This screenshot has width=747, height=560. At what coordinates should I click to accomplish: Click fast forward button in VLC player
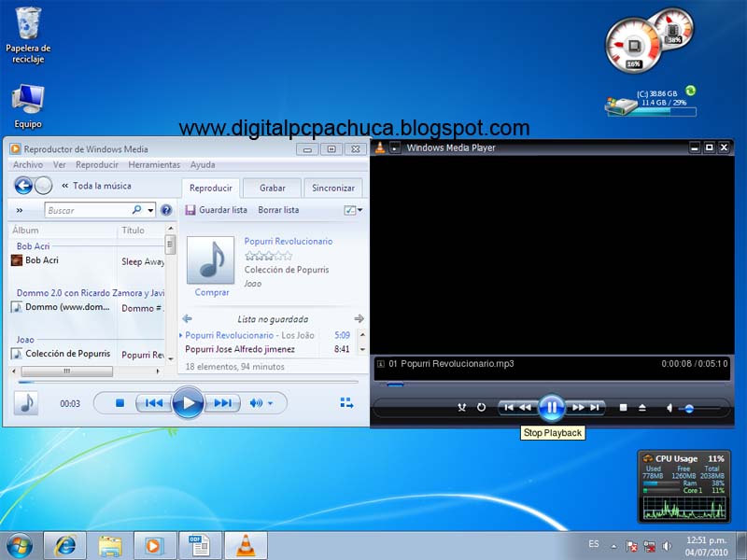[578, 408]
